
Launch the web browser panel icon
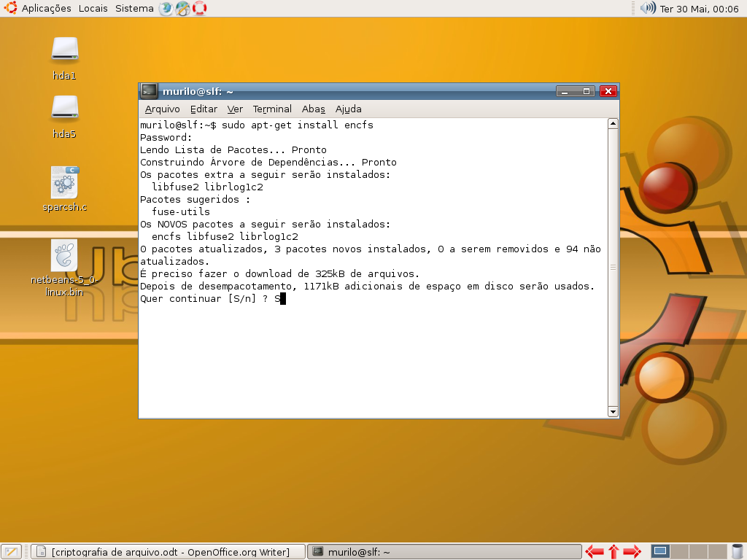coord(166,9)
